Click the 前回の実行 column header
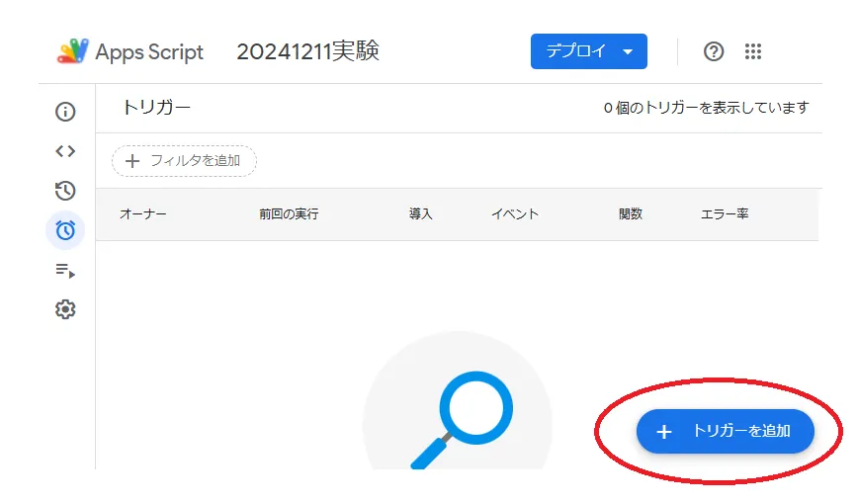858x504 pixels. (289, 214)
